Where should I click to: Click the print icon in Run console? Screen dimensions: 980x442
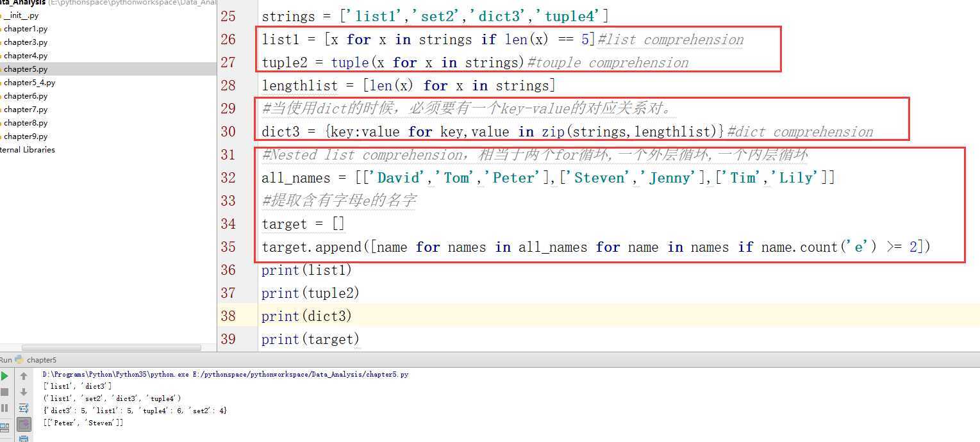24,438
